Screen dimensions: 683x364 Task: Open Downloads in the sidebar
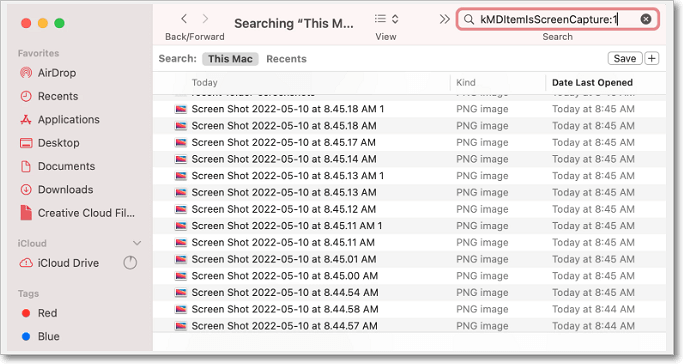coord(56,189)
